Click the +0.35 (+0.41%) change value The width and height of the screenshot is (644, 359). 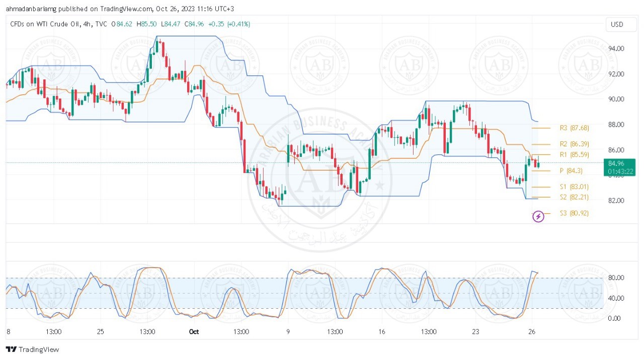[x=229, y=24]
